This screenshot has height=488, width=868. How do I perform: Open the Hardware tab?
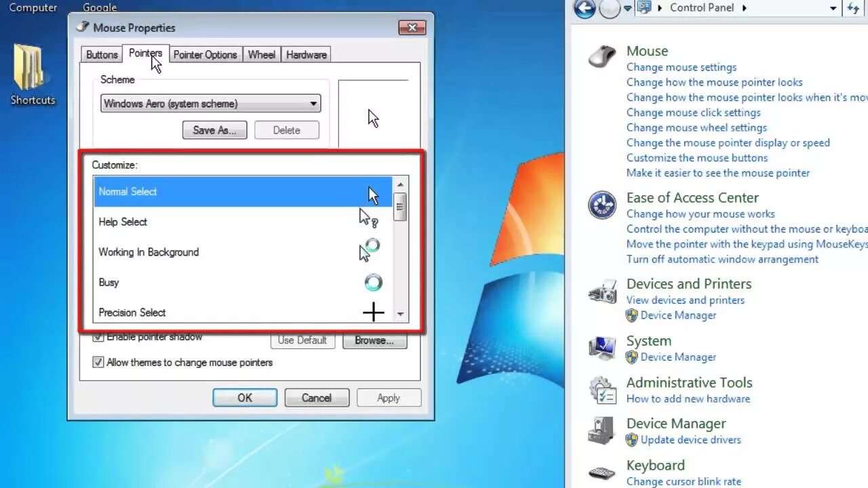[306, 55]
